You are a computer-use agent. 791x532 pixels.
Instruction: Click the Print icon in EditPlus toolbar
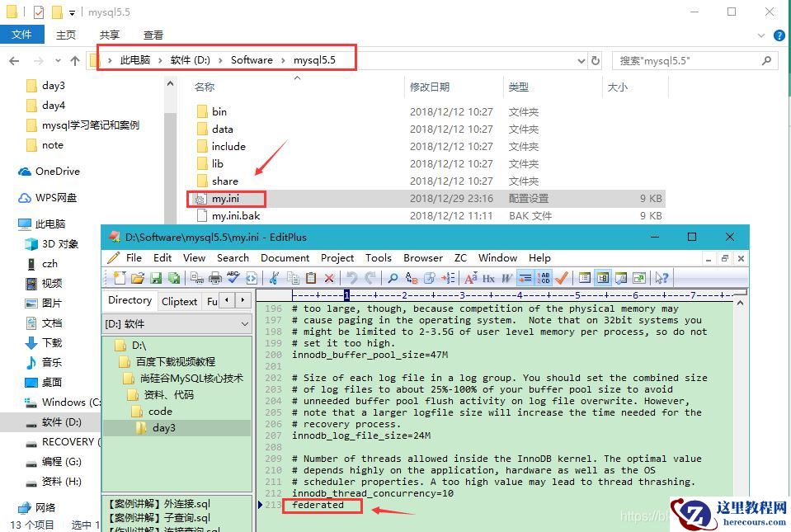(x=215, y=278)
